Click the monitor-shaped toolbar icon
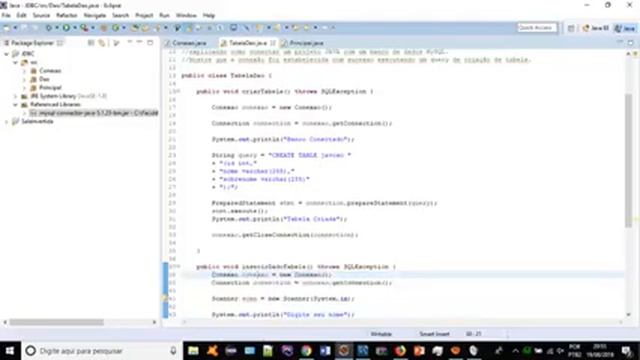This screenshot has width=640, height=360. tap(233, 28)
